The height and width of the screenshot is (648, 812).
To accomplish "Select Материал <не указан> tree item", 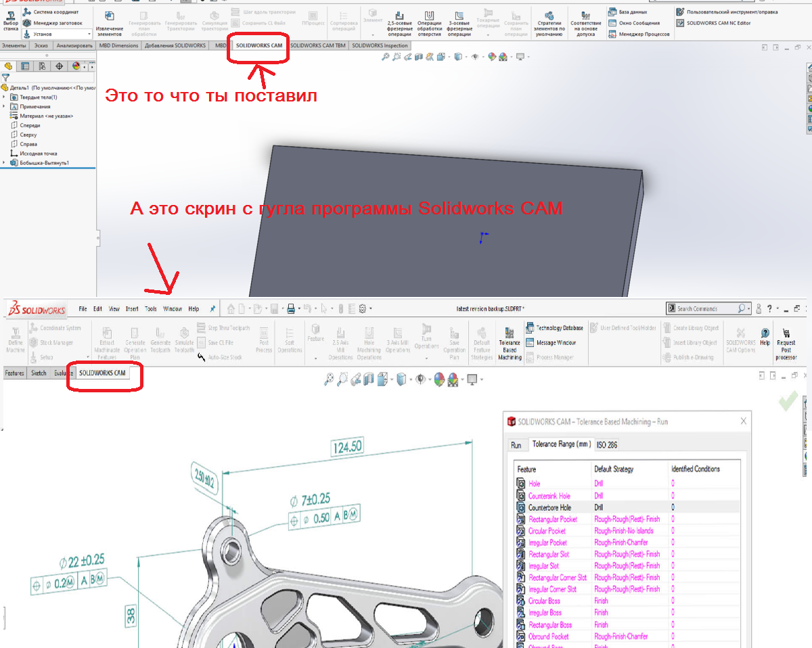I will pos(42,116).
